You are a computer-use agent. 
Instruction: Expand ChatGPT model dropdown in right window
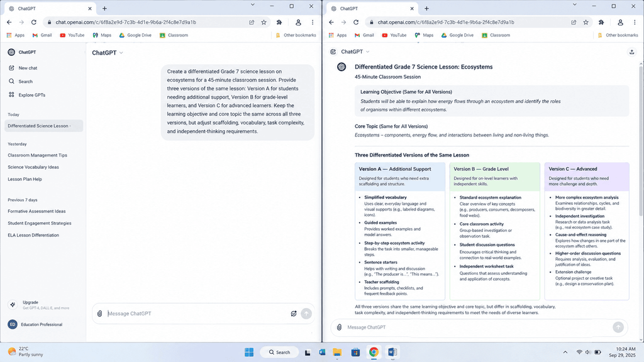pos(355,52)
